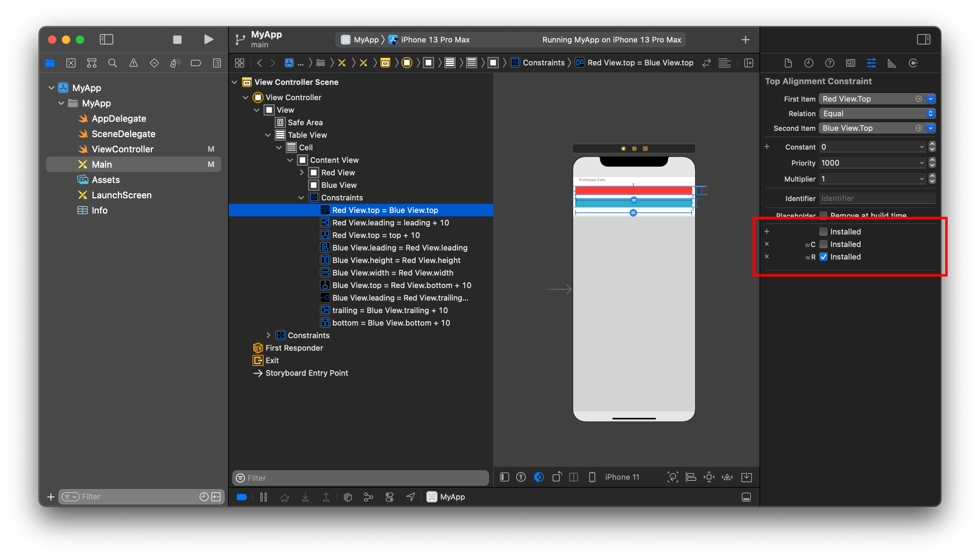Enable Installed checkbox for wC size class

[825, 244]
